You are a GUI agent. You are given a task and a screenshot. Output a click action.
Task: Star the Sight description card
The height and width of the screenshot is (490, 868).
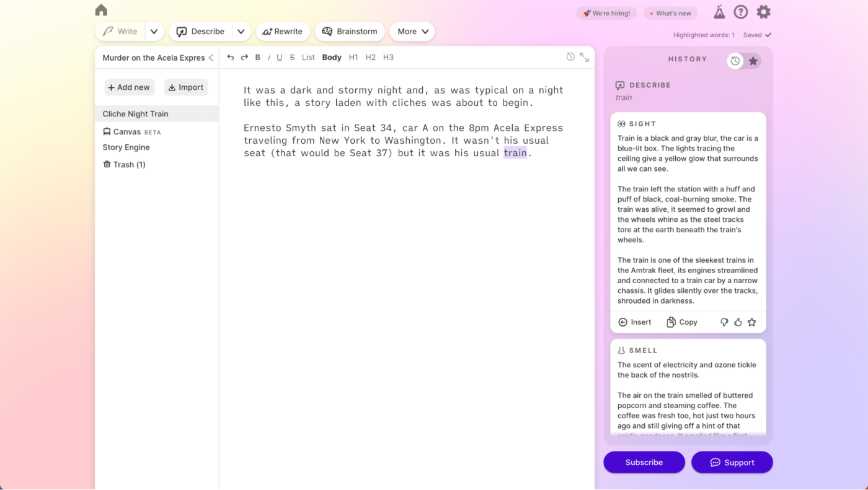click(752, 322)
